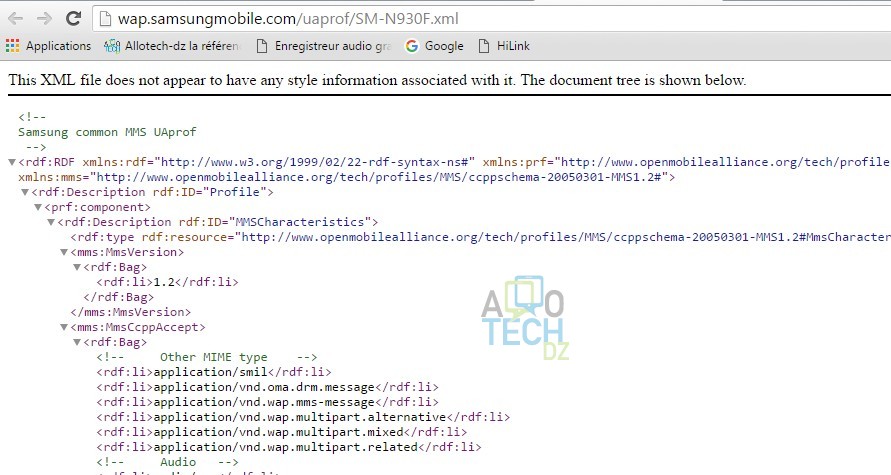Open the Google bookmark label

pos(444,46)
